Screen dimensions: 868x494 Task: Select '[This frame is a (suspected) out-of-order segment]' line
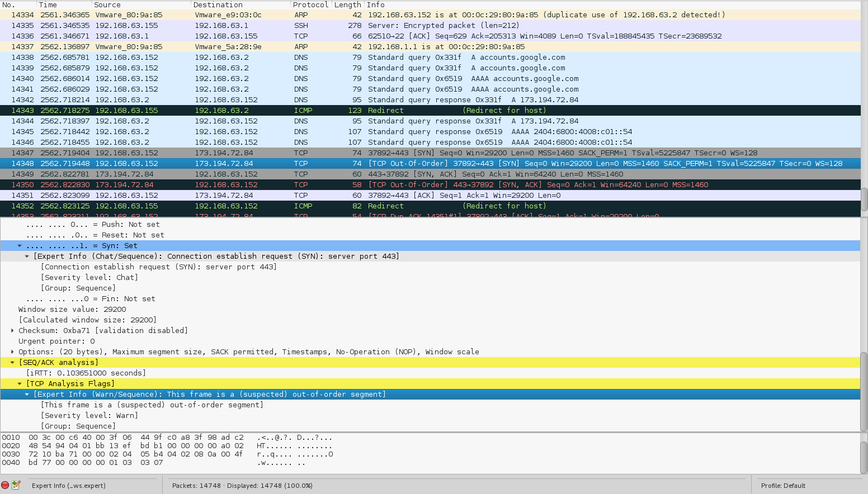point(151,405)
